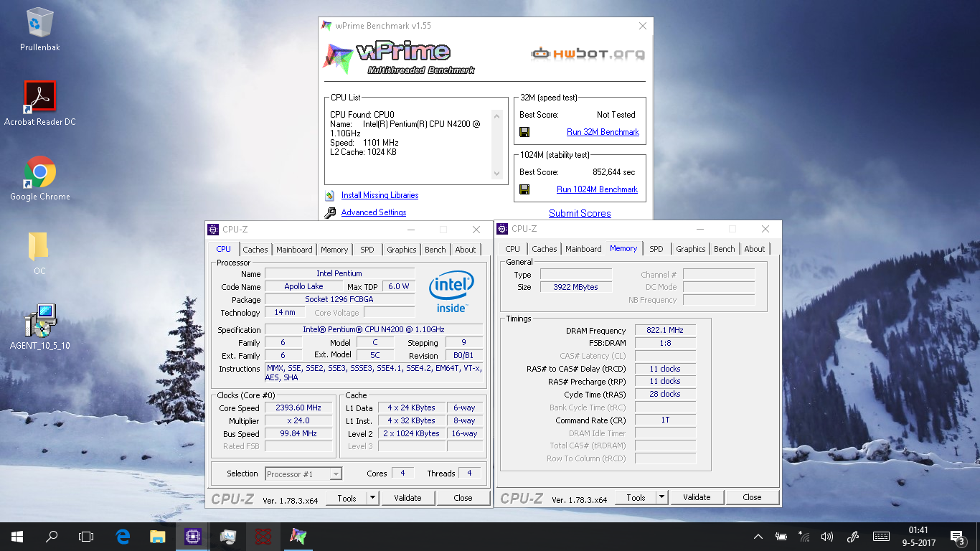Click Tools button in right CPU-Z

pos(636,497)
